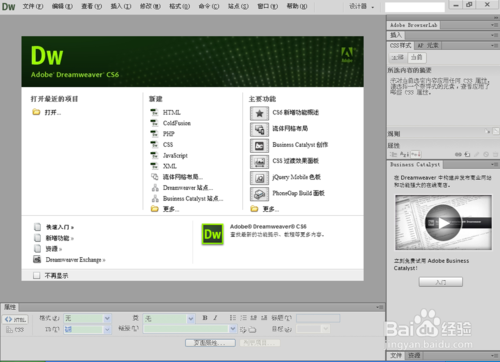Open the 类 dropdown in properties
500x362 pixels.
191,318
